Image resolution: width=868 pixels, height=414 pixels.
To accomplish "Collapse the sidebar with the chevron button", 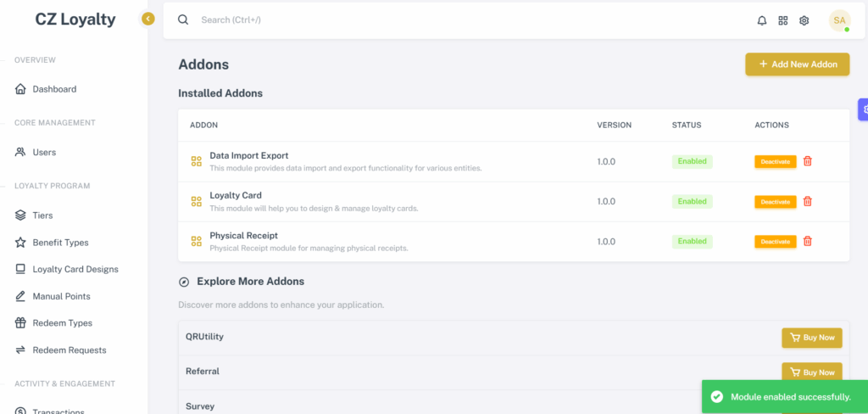I will tap(147, 20).
